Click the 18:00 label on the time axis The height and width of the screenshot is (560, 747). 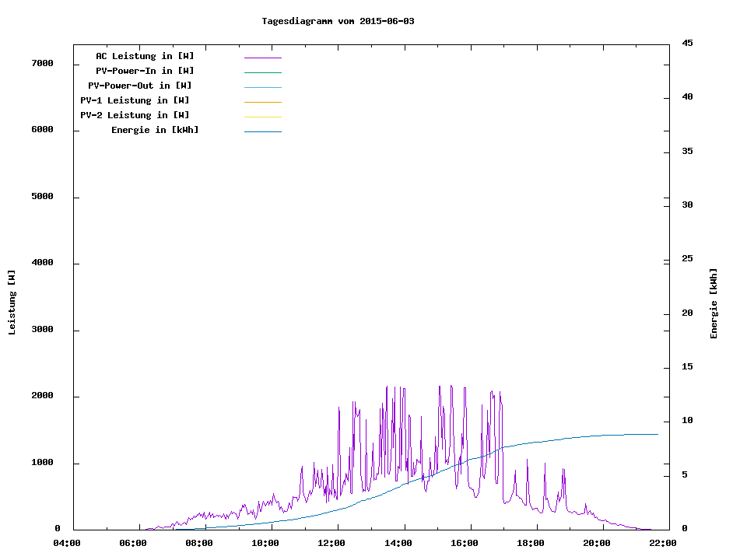[x=531, y=543]
